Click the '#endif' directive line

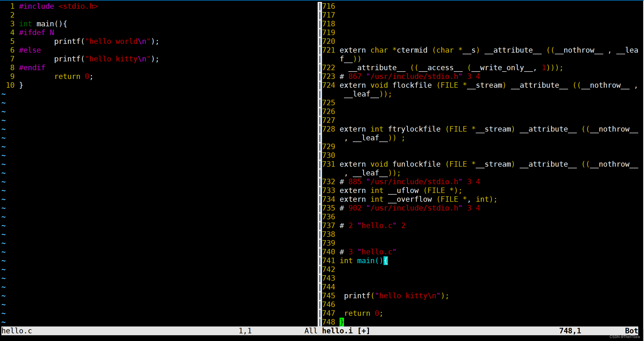pyautogui.click(x=32, y=67)
